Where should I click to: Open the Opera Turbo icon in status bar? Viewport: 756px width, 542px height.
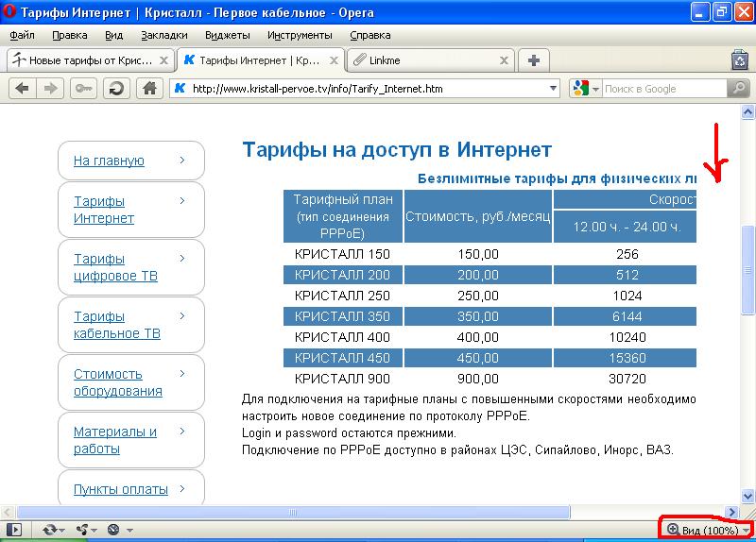click(113, 530)
